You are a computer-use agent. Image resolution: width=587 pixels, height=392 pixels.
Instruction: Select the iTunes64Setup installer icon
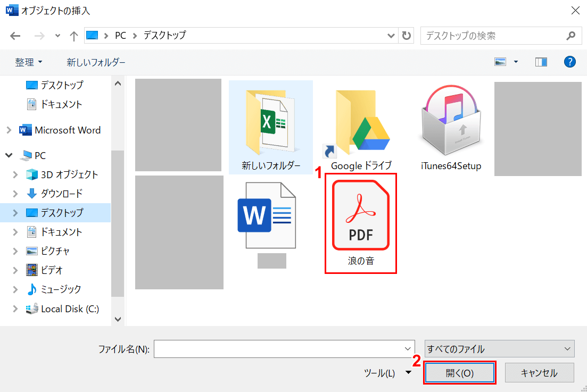(451, 128)
